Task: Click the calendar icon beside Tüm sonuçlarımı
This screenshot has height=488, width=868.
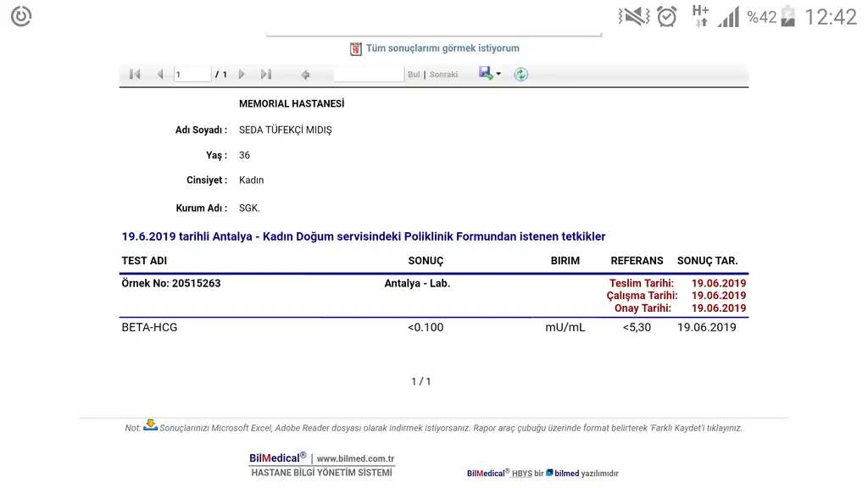Action: point(356,49)
